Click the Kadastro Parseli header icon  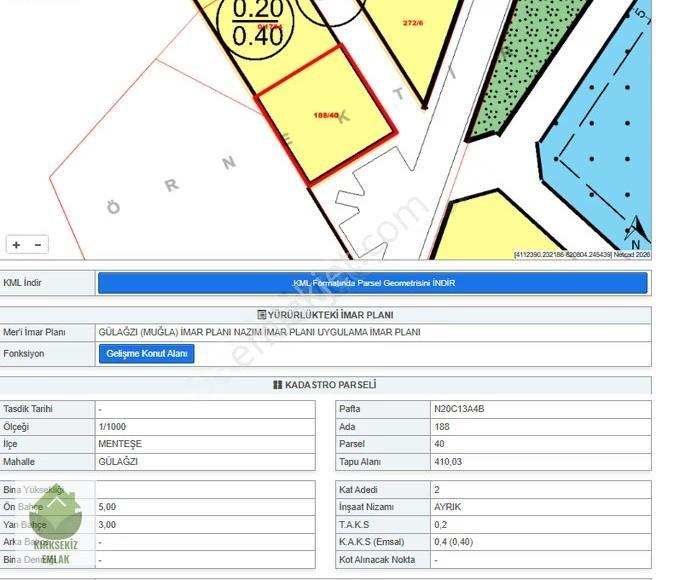[x=278, y=384]
